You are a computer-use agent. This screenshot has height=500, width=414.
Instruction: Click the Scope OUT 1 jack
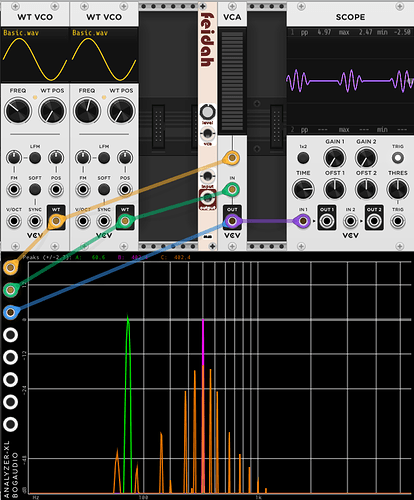pyautogui.click(x=327, y=221)
